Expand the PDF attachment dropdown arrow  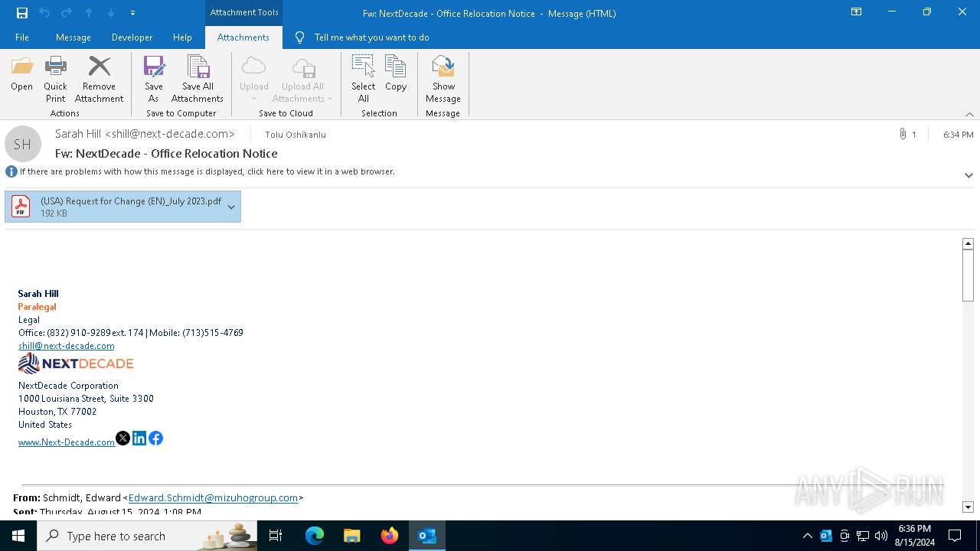coord(231,207)
